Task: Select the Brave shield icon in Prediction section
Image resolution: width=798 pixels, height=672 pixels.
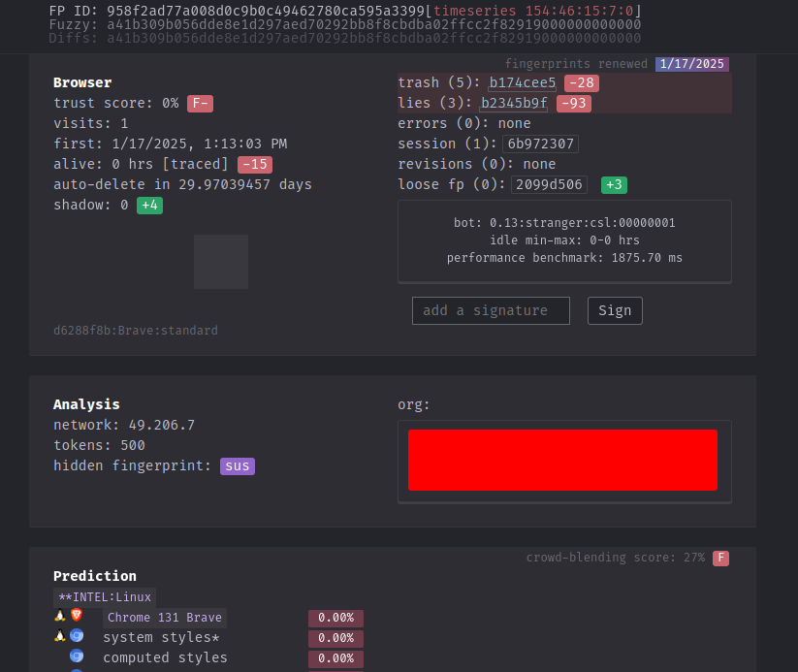Action: point(77,616)
